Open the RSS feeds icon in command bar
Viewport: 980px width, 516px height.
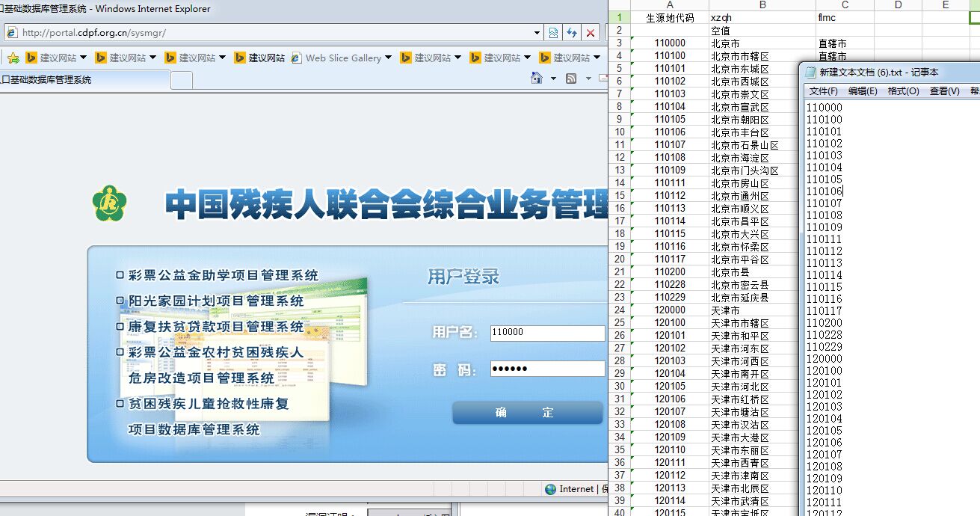(x=571, y=79)
